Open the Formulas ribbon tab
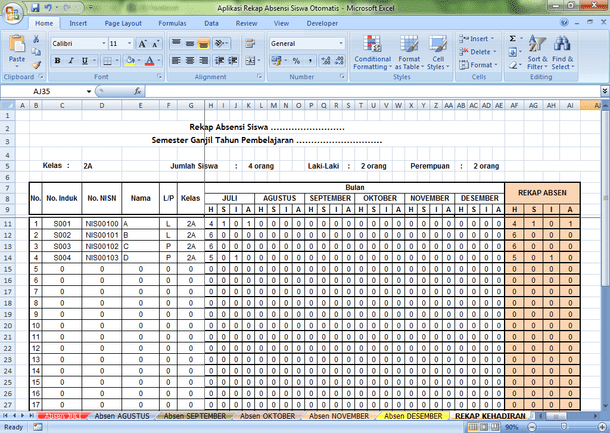This screenshot has width=610, height=433. (172, 23)
